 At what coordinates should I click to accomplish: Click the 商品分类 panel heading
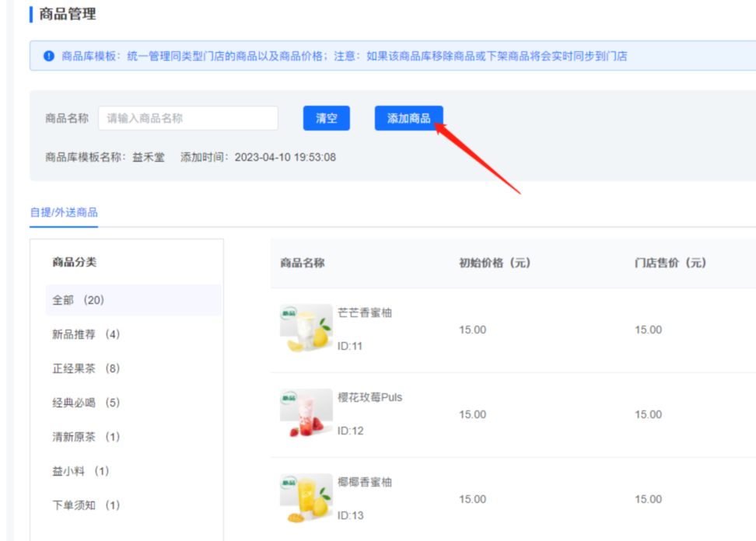[x=74, y=262]
